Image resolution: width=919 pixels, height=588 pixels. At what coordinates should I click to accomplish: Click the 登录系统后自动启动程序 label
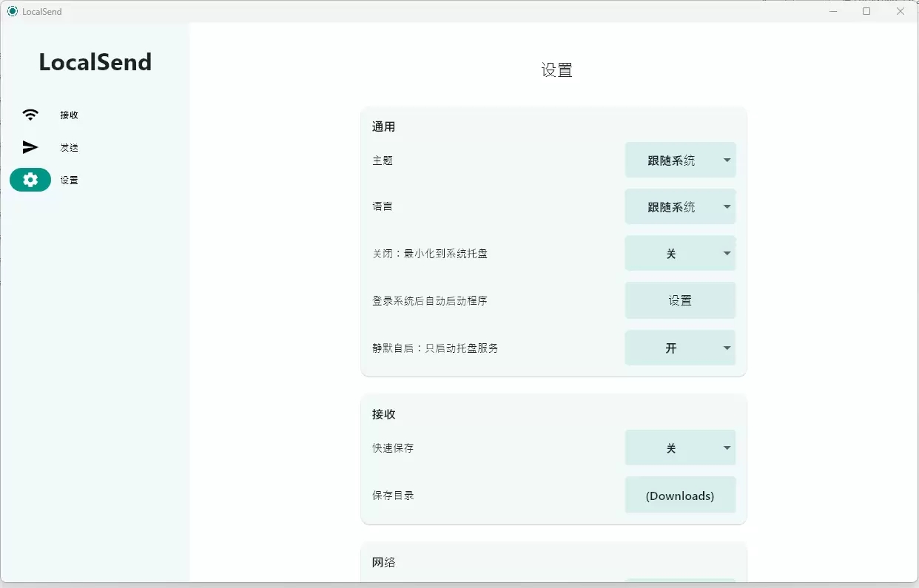click(430, 301)
